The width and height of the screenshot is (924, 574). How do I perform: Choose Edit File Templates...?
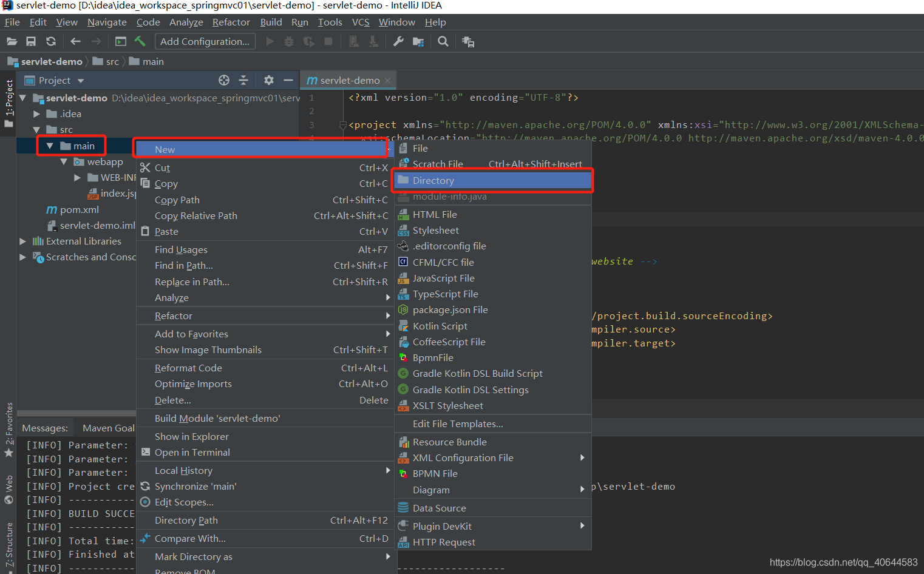[x=493, y=424]
